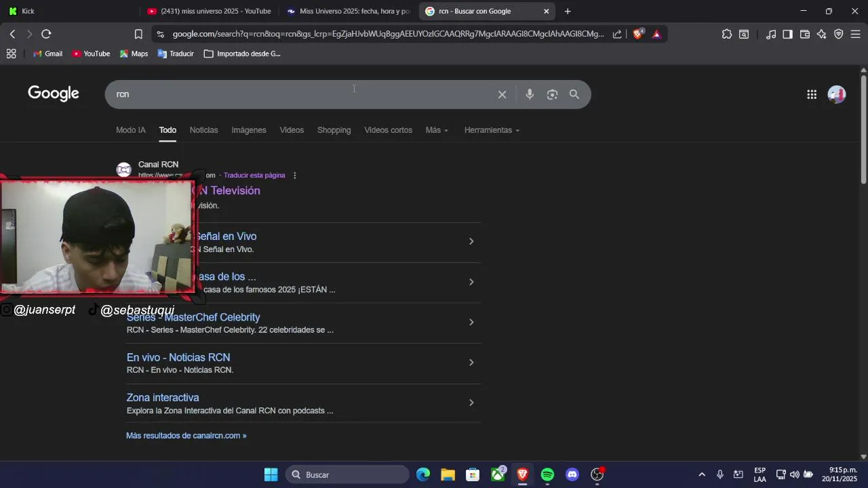Bookmark this page with the bookmark icon

[138, 34]
